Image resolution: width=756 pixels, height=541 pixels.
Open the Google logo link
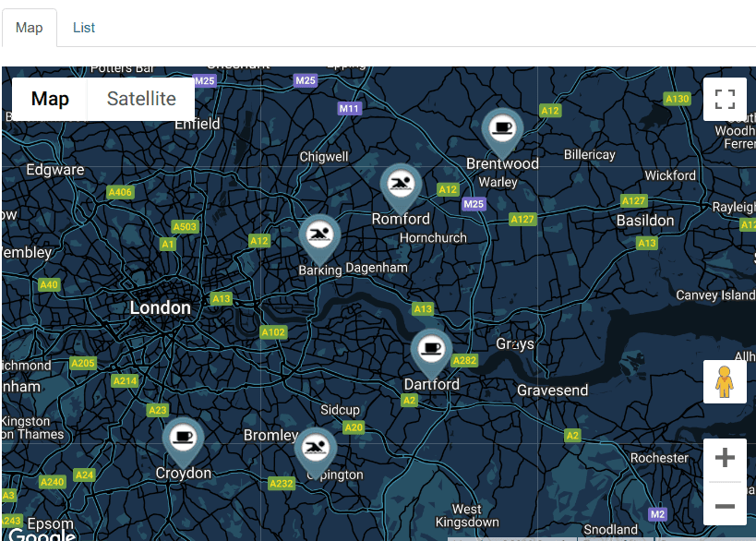pos(42,535)
